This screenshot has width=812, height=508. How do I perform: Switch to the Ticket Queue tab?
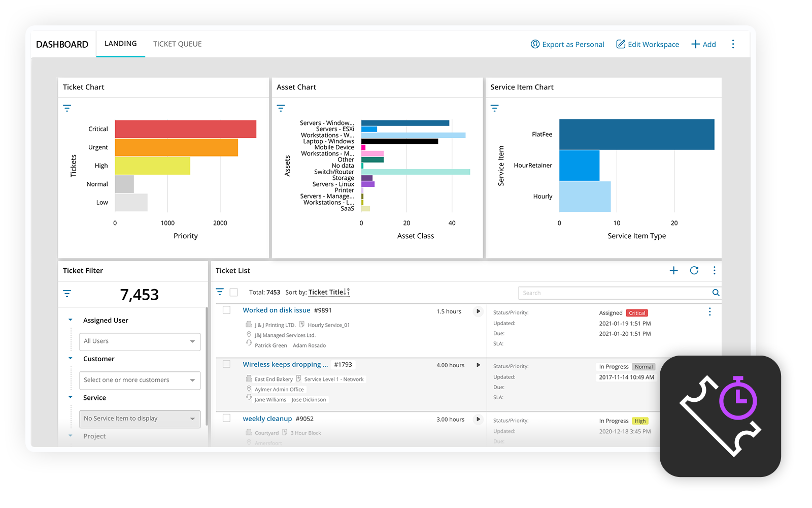[177, 44]
